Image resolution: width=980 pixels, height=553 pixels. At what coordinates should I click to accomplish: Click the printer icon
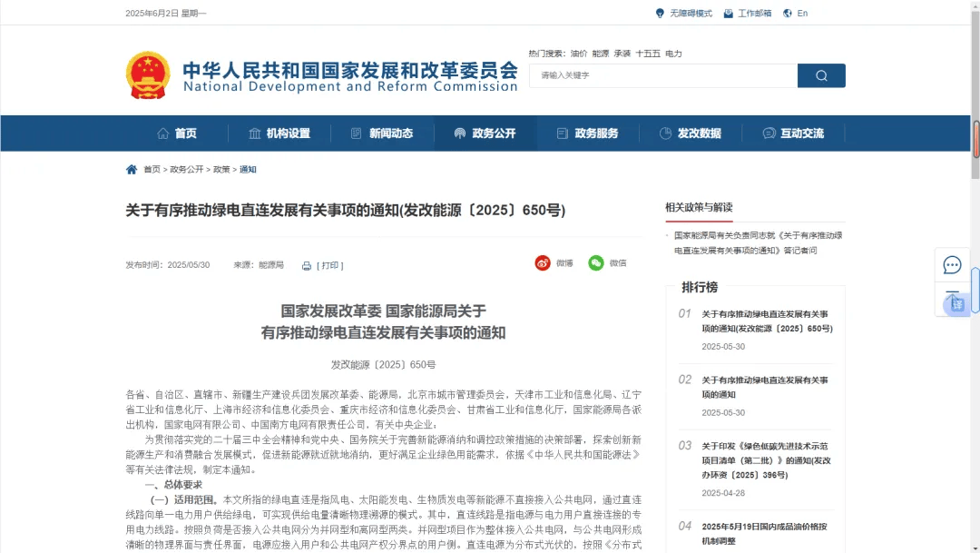tap(307, 266)
